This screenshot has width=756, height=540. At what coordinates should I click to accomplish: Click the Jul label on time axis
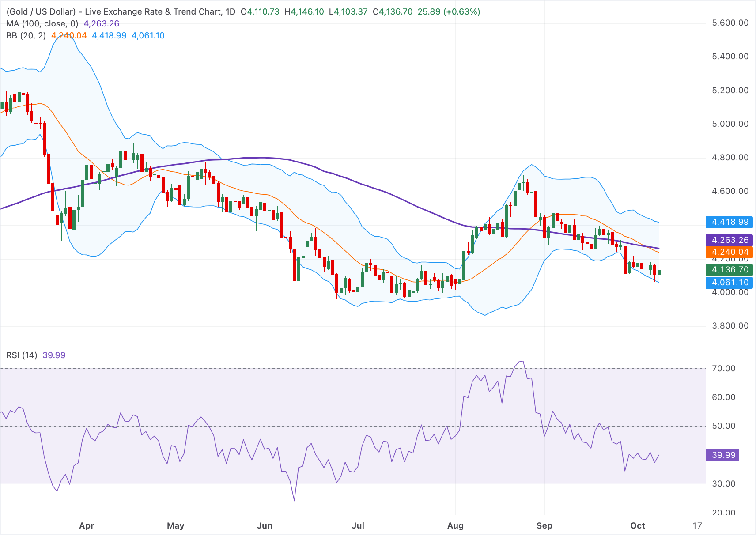pyautogui.click(x=358, y=525)
